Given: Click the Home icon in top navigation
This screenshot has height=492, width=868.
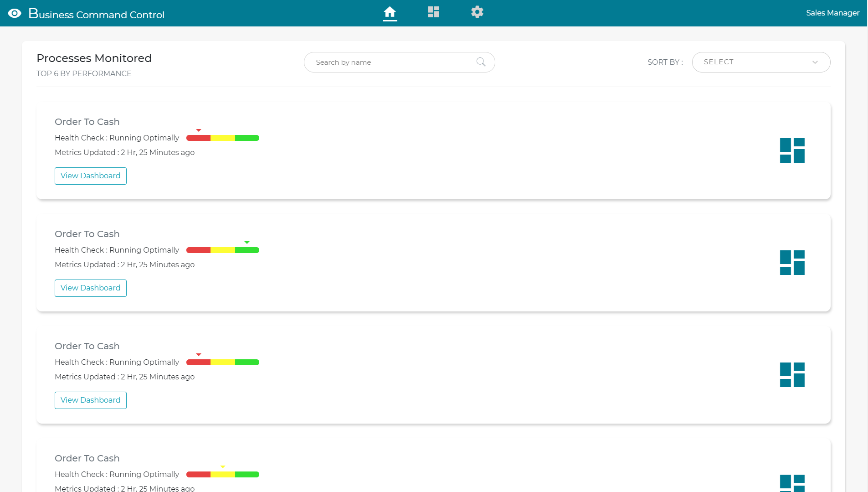Looking at the screenshot, I should click(x=390, y=12).
